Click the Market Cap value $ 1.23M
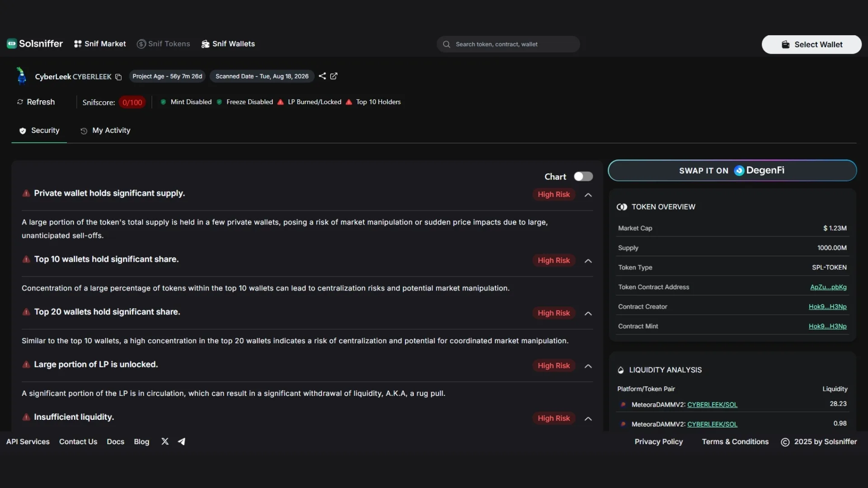 (x=835, y=228)
